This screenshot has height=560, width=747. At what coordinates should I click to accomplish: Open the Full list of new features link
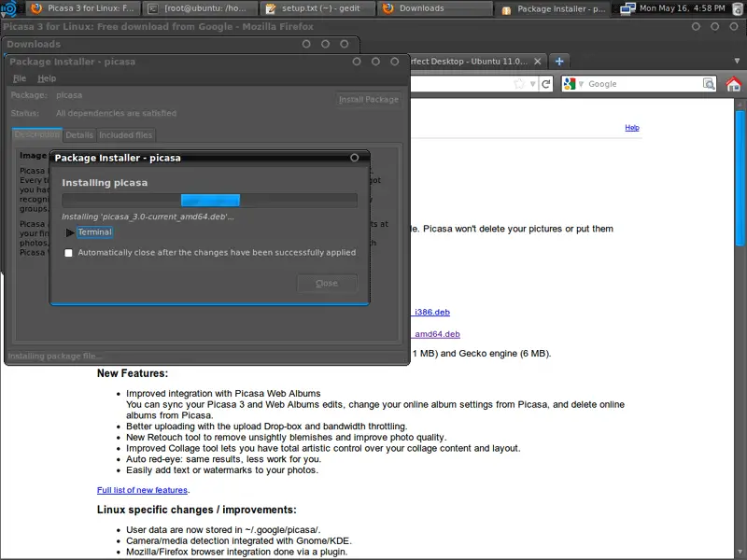[143, 490]
